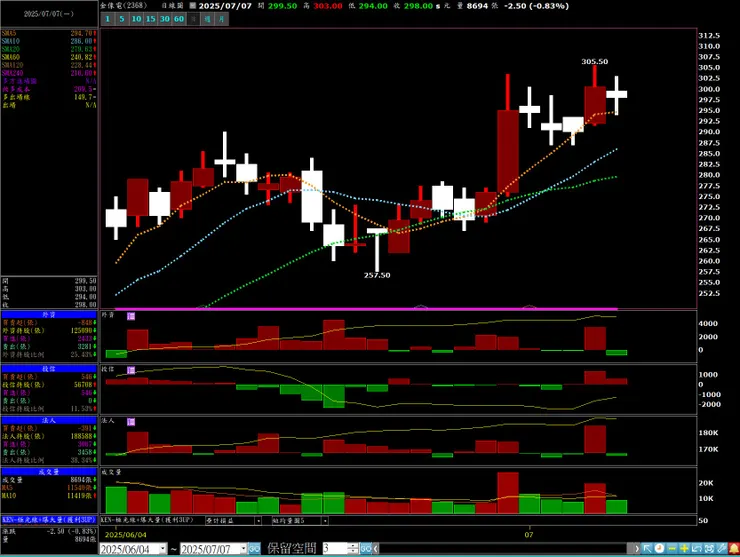Screen dimensions: 740x557
Task: Select the 15-minute timeframe button
Action: [151, 19]
